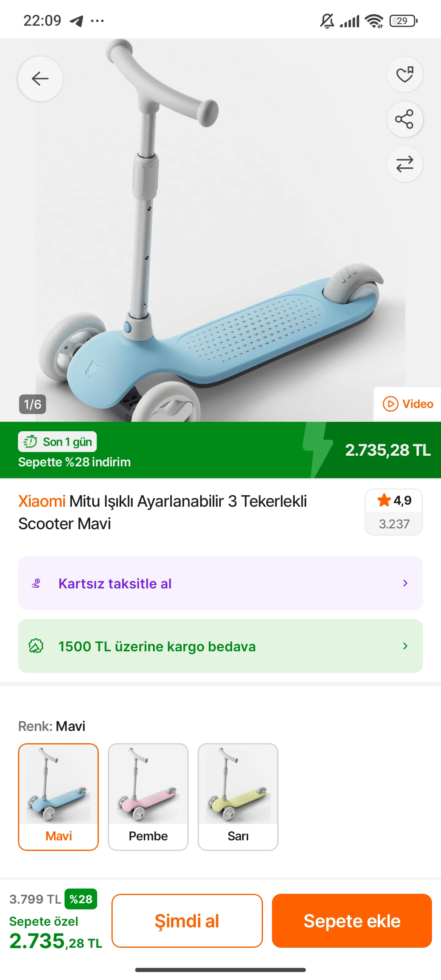Tap the Şimdi al button
Viewport: 441px width, 980px height.
pyautogui.click(x=187, y=920)
